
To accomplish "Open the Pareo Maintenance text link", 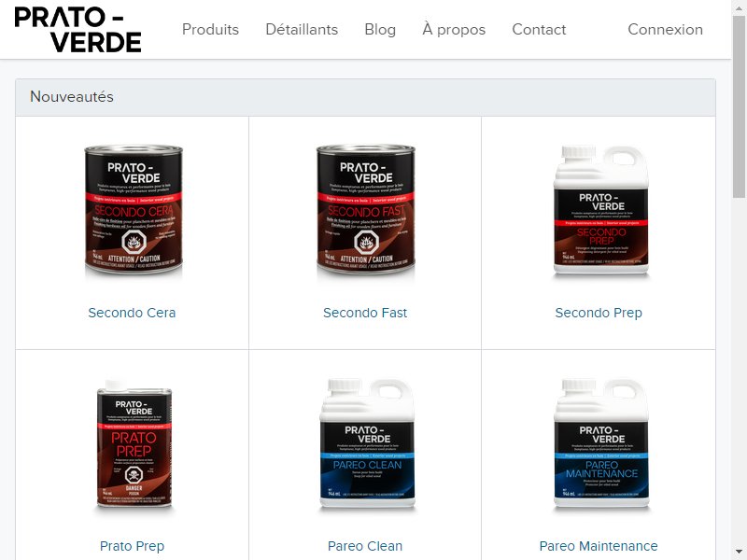I will (x=599, y=546).
